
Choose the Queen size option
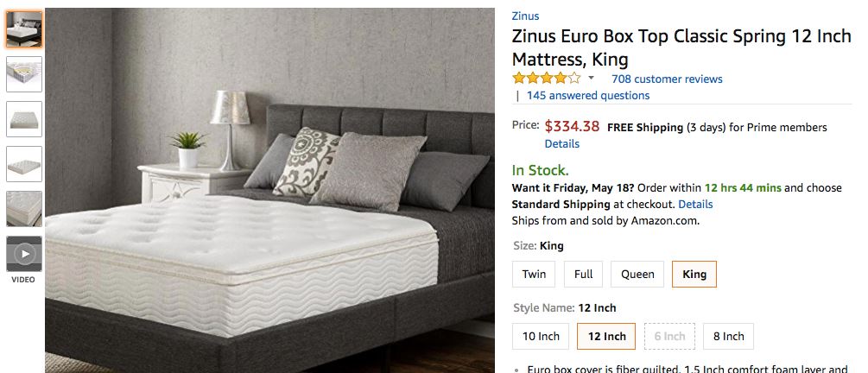coord(637,275)
